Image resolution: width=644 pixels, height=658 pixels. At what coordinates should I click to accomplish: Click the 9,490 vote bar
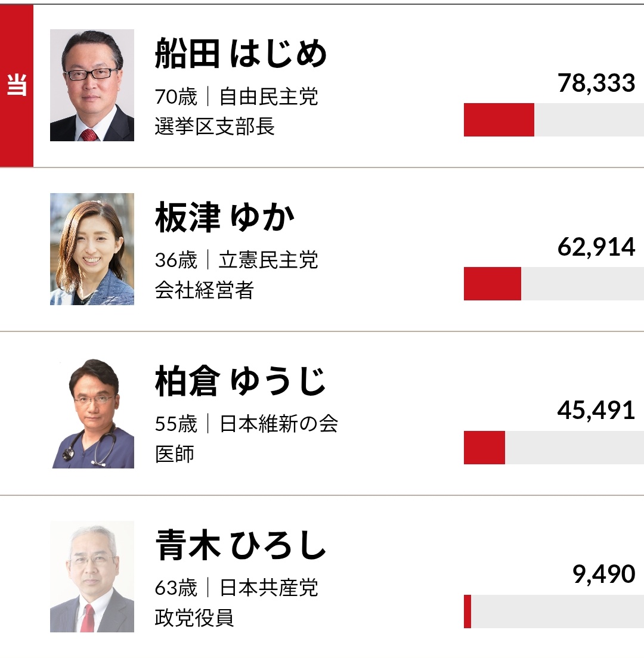click(x=553, y=612)
